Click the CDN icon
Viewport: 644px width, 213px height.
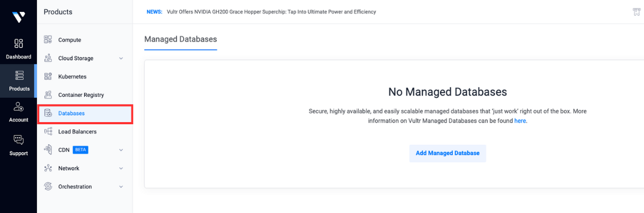[x=48, y=150]
